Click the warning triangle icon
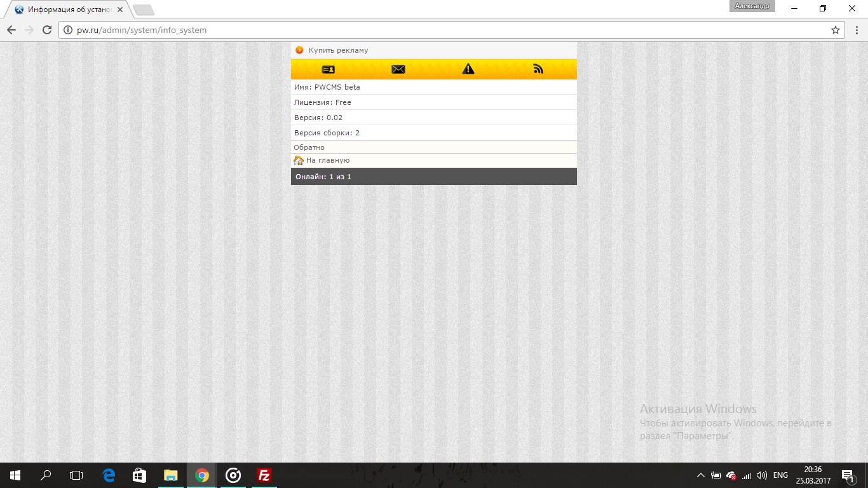This screenshot has height=488, width=868. tap(468, 69)
